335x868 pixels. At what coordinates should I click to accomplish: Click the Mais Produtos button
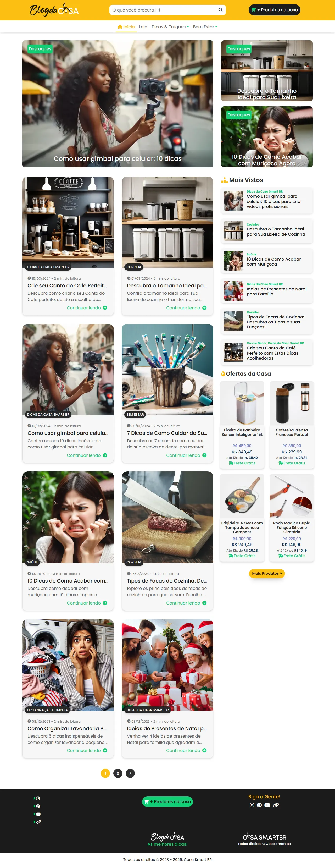point(267,573)
